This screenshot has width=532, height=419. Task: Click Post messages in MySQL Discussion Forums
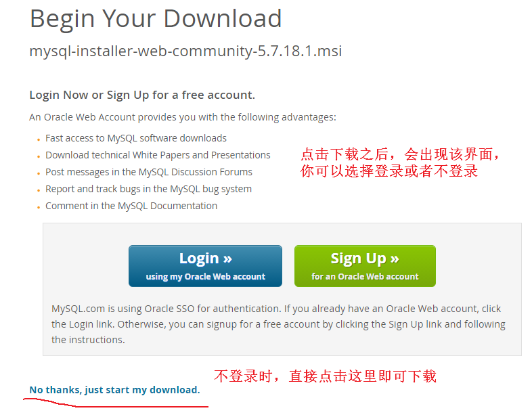149,172
